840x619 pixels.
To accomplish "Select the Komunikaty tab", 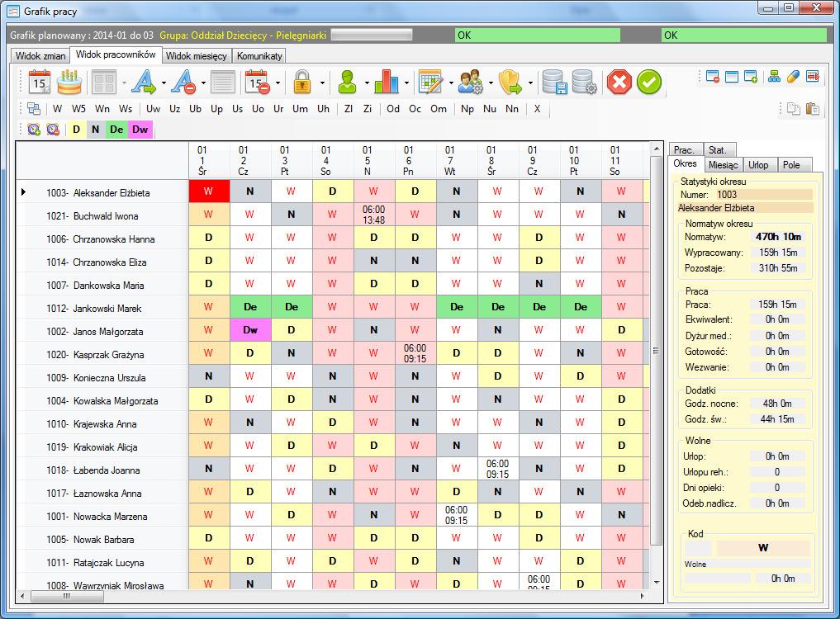I will click(x=259, y=55).
